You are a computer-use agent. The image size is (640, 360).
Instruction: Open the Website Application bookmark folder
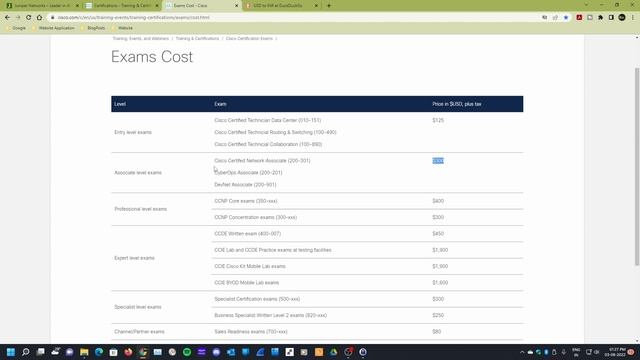53,28
